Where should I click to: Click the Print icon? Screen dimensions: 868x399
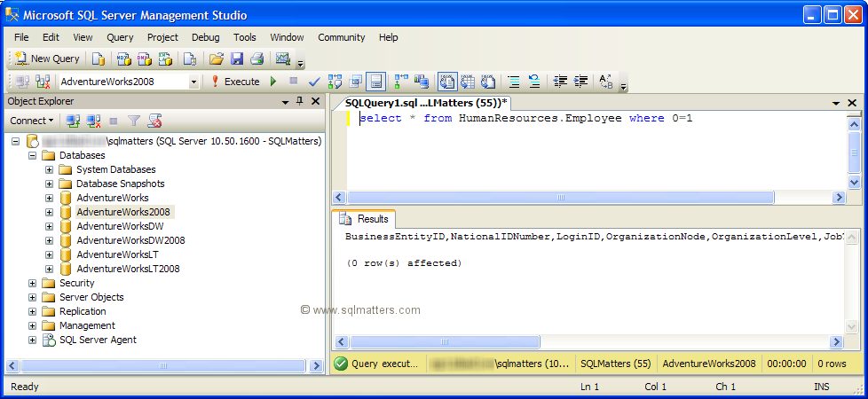[256, 59]
